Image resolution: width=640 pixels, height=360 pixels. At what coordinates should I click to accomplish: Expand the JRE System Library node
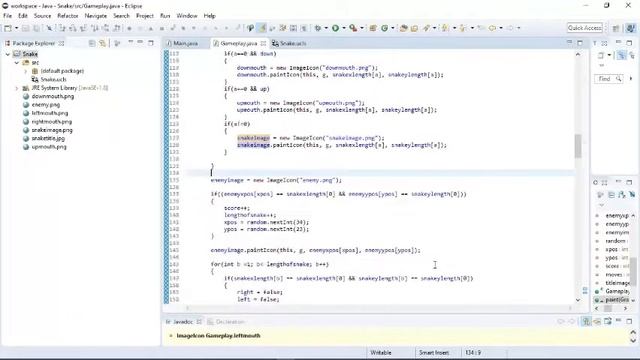click(x=17, y=88)
